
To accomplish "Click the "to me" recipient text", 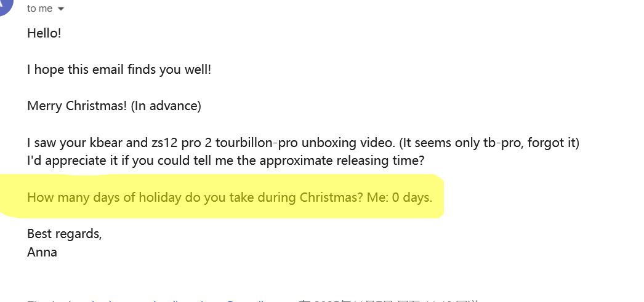I will click(40, 9).
